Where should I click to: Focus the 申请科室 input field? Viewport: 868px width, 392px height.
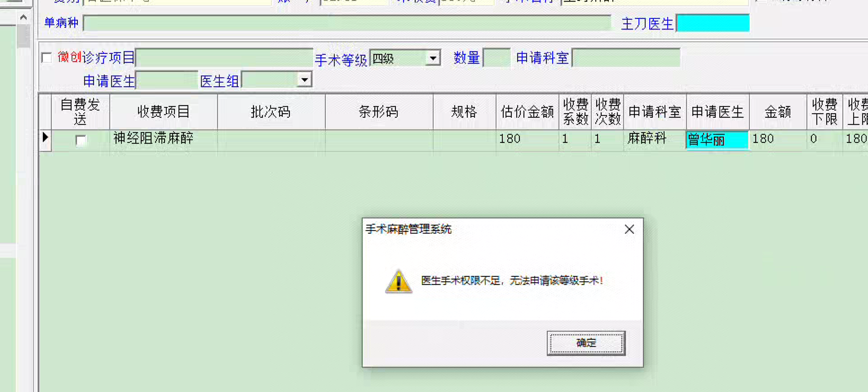pyautogui.click(x=626, y=58)
